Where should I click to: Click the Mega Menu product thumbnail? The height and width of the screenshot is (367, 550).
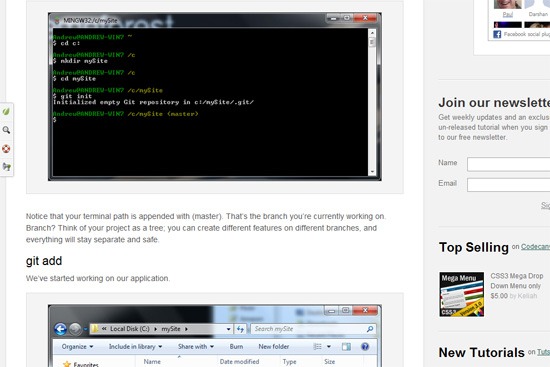[x=462, y=294]
